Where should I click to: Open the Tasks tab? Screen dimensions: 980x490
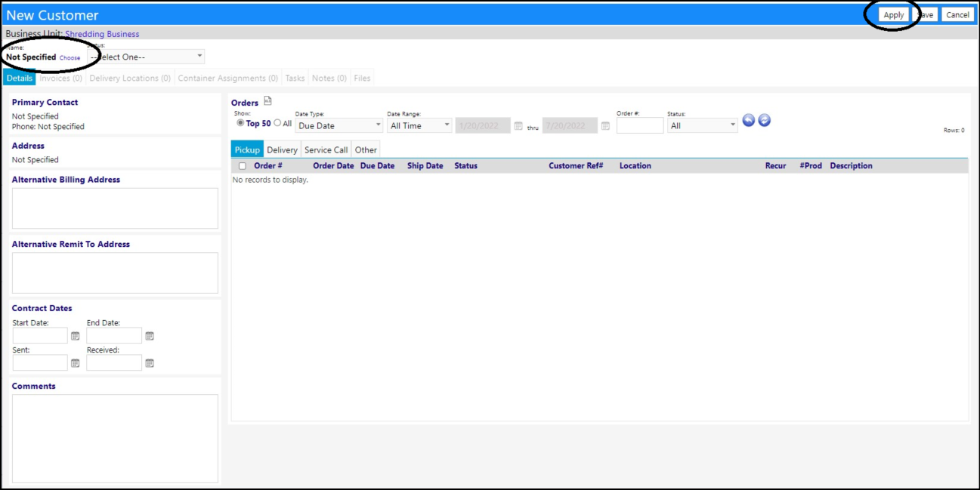click(295, 78)
